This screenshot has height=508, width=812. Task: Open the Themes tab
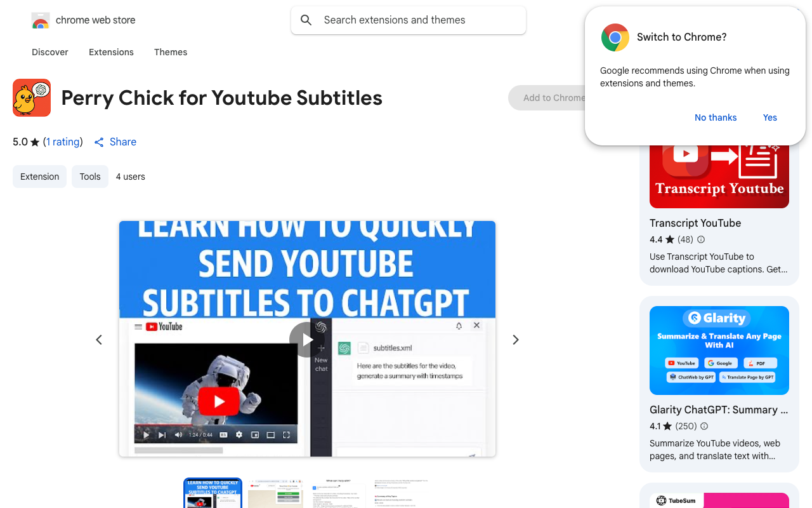(x=171, y=52)
